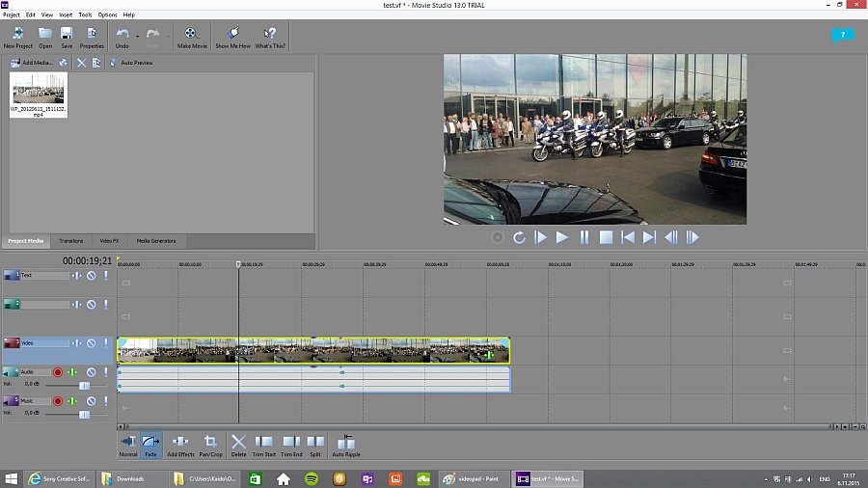Viewport: 868px width, 488px height.
Task: Open the Options menu
Action: (x=107, y=14)
